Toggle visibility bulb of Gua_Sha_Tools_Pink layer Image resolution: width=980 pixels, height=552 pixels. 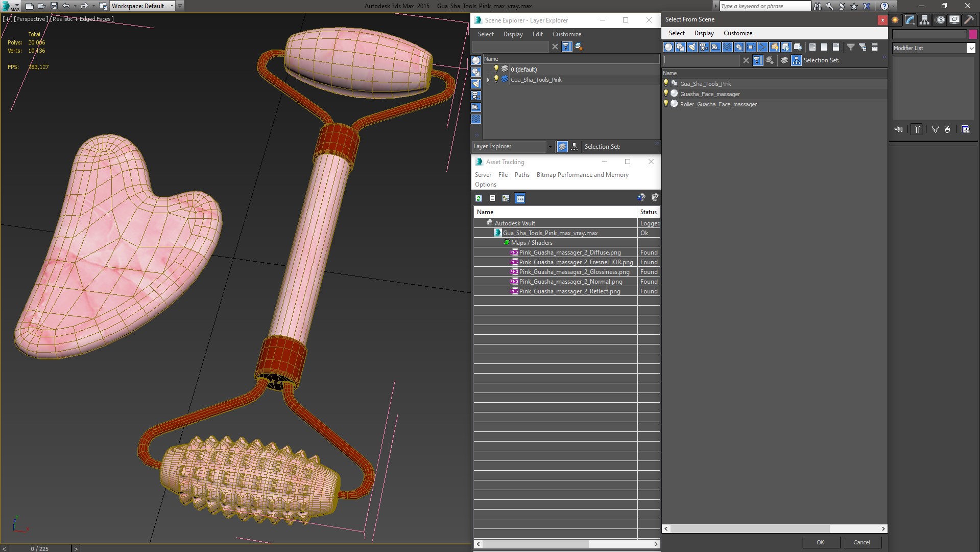(496, 79)
